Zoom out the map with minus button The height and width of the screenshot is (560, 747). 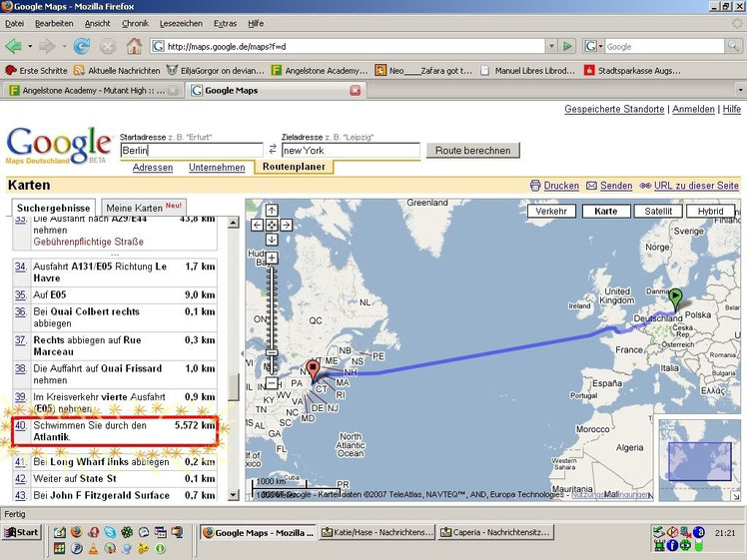tap(272, 382)
